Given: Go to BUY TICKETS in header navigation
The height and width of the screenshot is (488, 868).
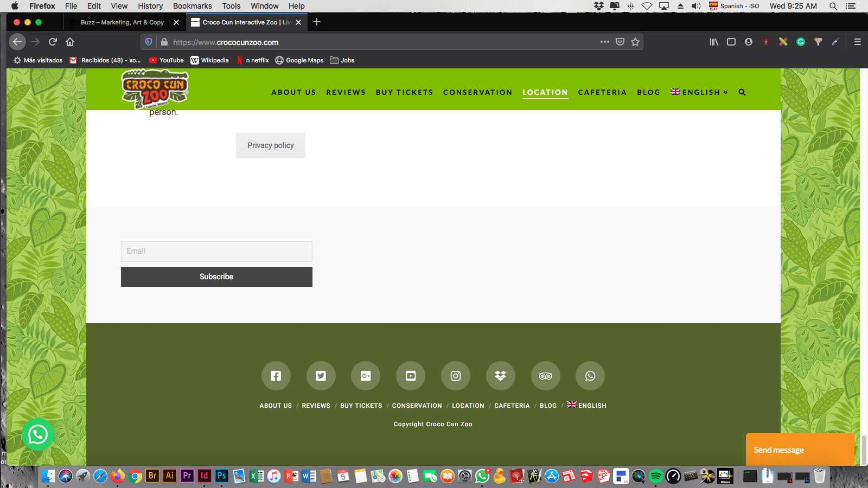Looking at the screenshot, I should (404, 93).
